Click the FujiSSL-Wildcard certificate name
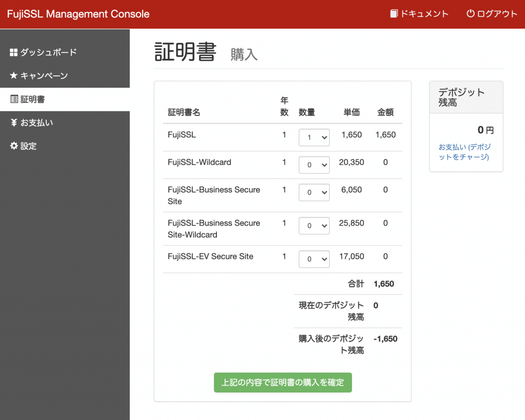The image size is (525, 420). pos(199,162)
